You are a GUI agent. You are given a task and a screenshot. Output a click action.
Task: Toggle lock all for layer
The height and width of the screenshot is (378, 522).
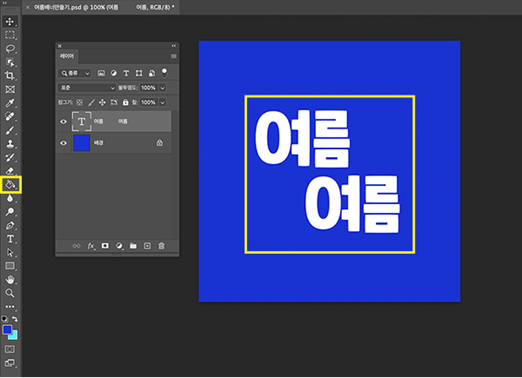(125, 102)
